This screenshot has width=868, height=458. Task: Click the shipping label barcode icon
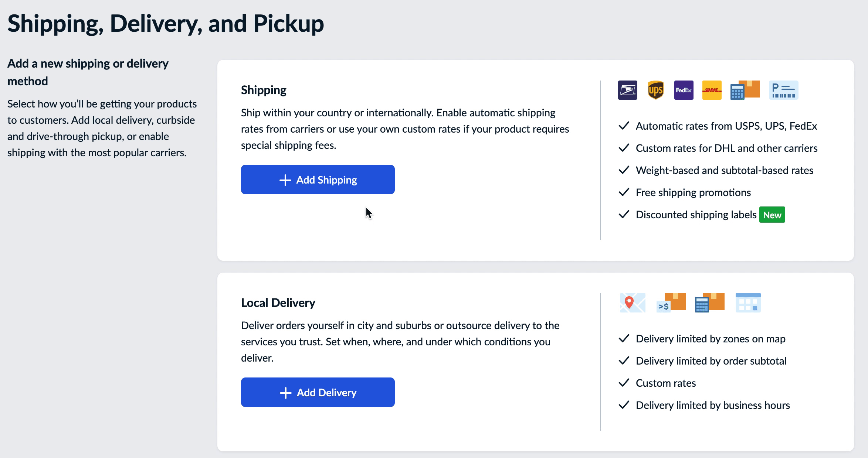783,90
